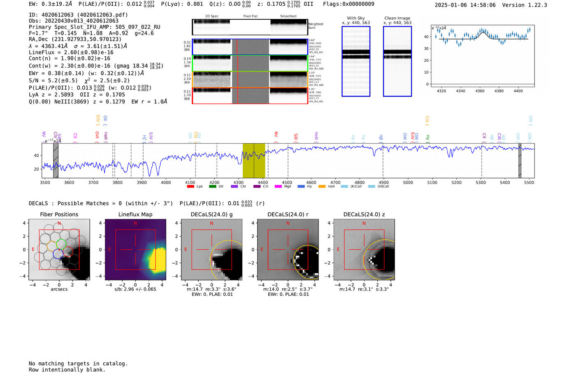Click the Clean Image panel
This screenshot has width=576, height=392.
tap(397, 61)
